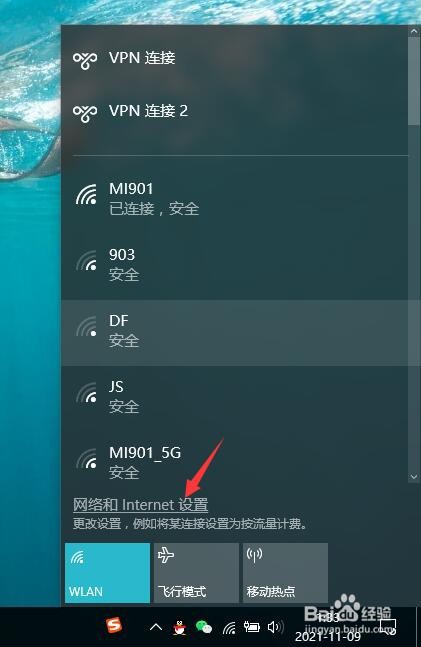Toggle 飞行模式 airplane mode tile
The image size is (421, 647).
(x=196, y=573)
